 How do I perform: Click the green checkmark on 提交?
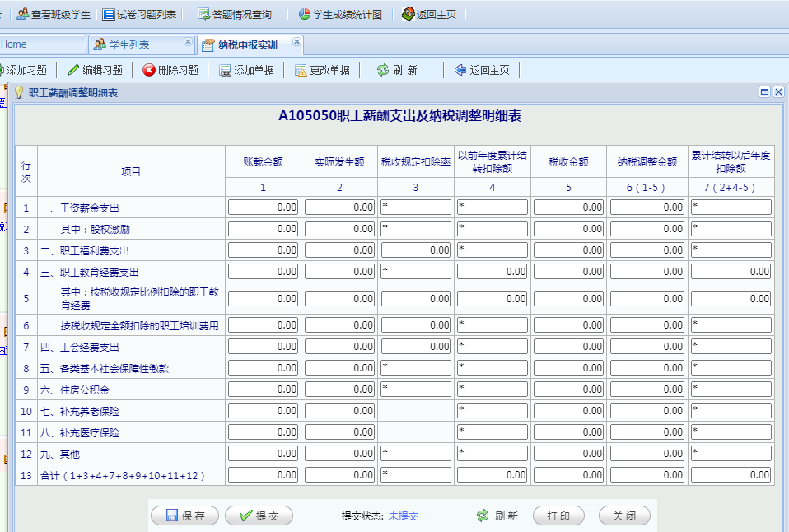tap(246, 516)
